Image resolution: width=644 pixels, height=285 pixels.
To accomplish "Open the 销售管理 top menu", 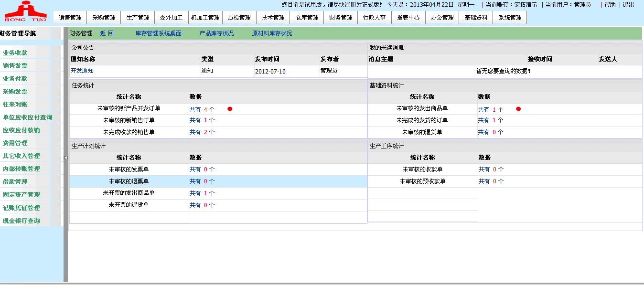I will point(70,18).
